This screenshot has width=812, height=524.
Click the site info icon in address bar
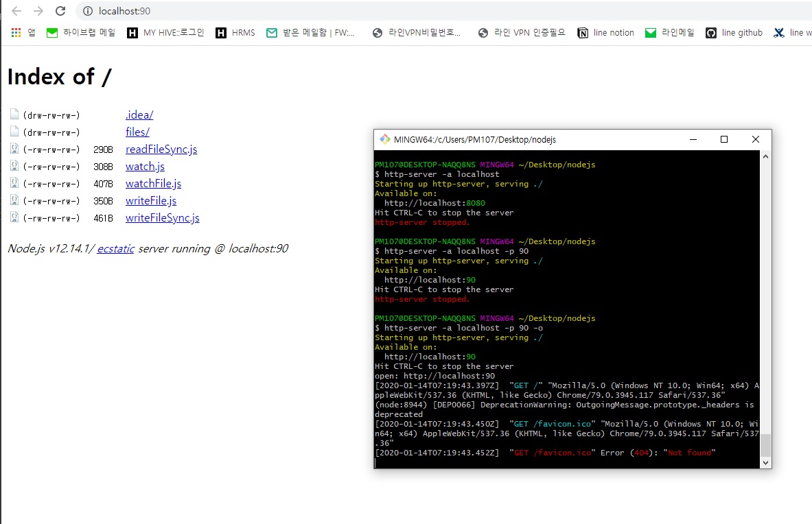pos(87,11)
